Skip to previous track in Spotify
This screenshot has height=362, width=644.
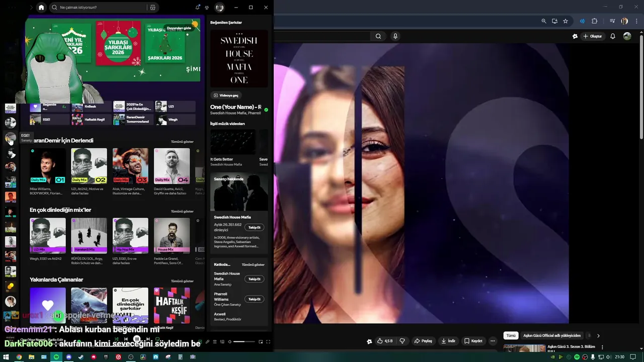[126, 340]
